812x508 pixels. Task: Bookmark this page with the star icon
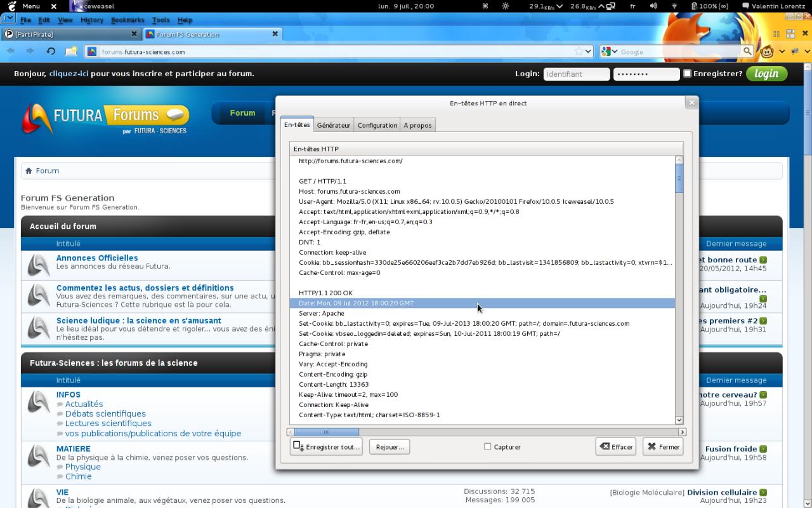point(579,51)
